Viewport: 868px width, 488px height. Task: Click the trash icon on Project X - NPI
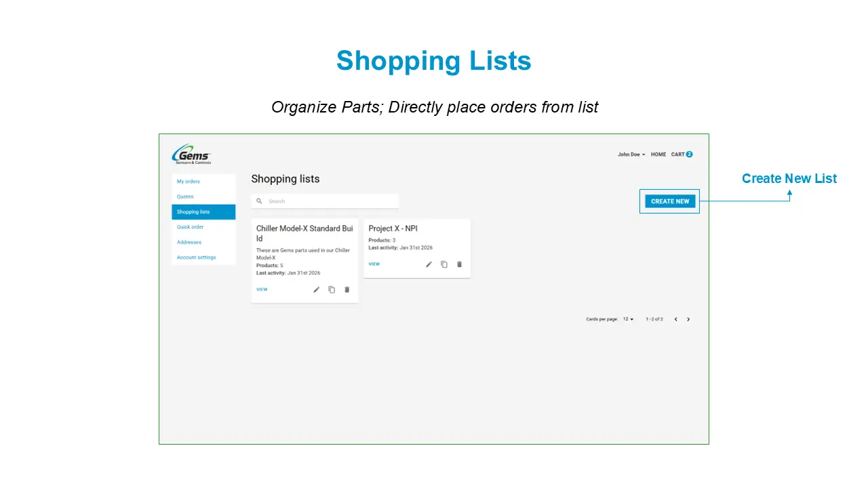click(x=459, y=264)
